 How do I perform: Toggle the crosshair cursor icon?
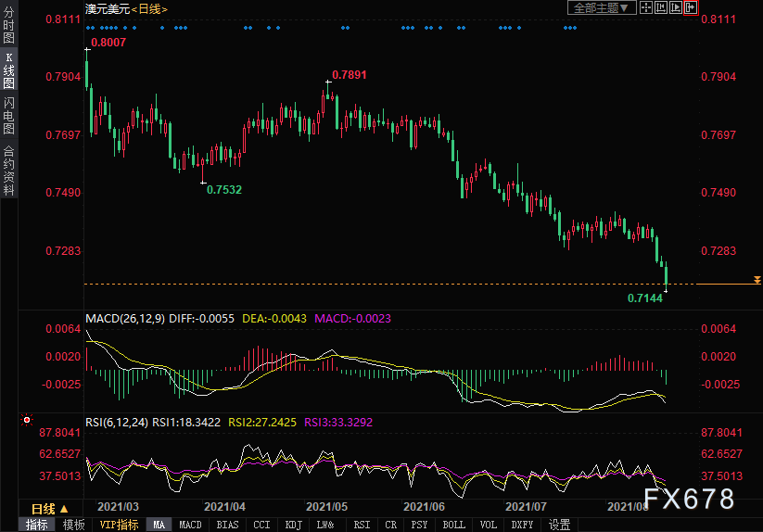pyautogui.click(x=646, y=7)
